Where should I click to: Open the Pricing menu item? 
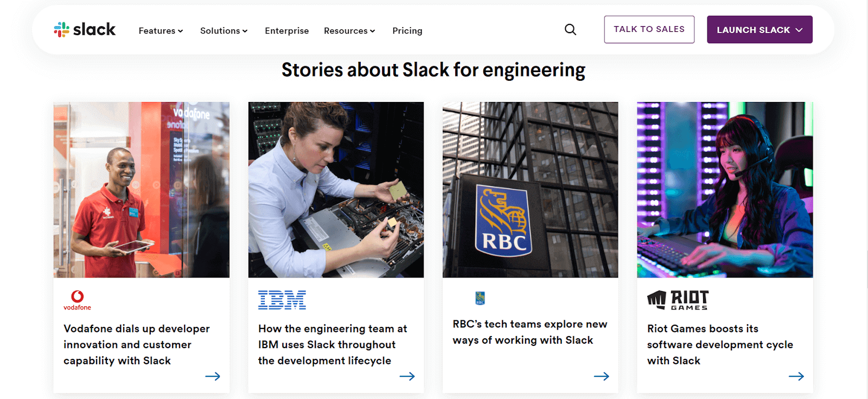407,31
